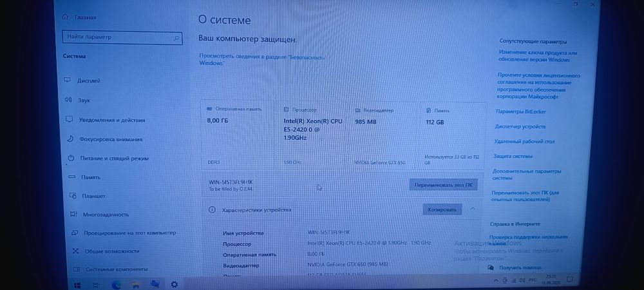Open the Память sidebar section
Image resolution: width=644 pixels, height=290 pixels.
pyautogui.click(x=90, y=177)
